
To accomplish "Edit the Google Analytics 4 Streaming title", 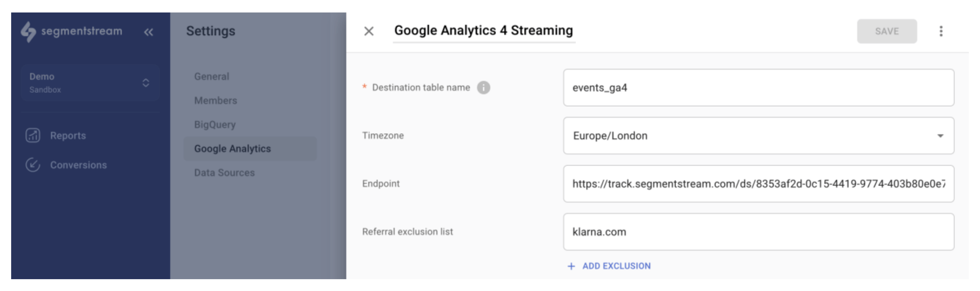I will click(483, 31).
